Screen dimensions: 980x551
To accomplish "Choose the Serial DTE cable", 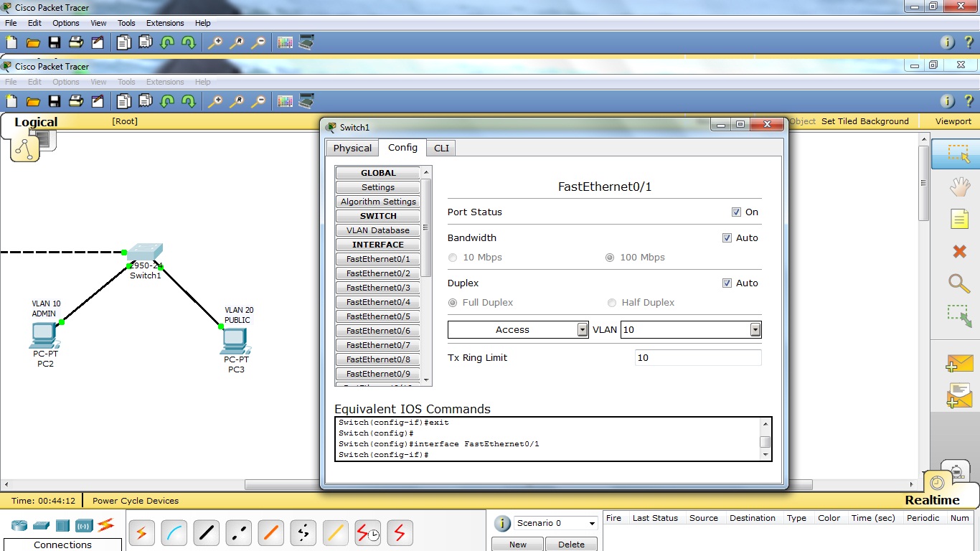I will click(x=400, y=532).
